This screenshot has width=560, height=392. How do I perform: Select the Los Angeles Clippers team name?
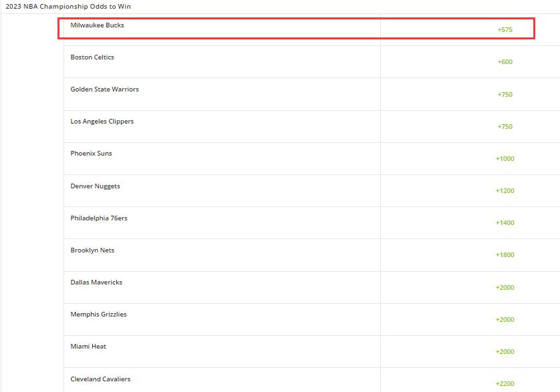point(102,122)
